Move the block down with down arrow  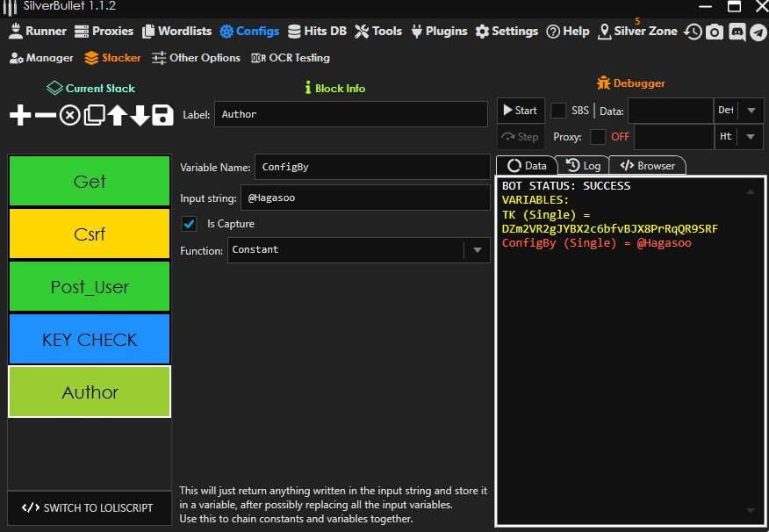pos(140,115)
